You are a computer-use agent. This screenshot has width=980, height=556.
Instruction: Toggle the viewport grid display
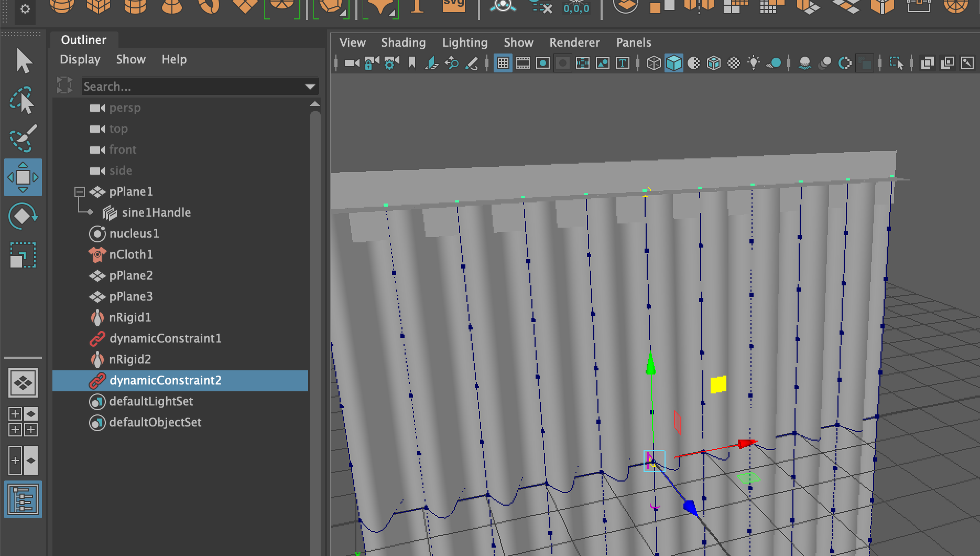[x=503, y=63]
